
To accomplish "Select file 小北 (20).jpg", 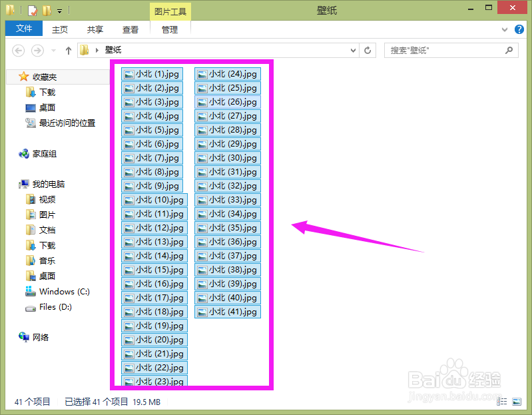I will [154, 340].
